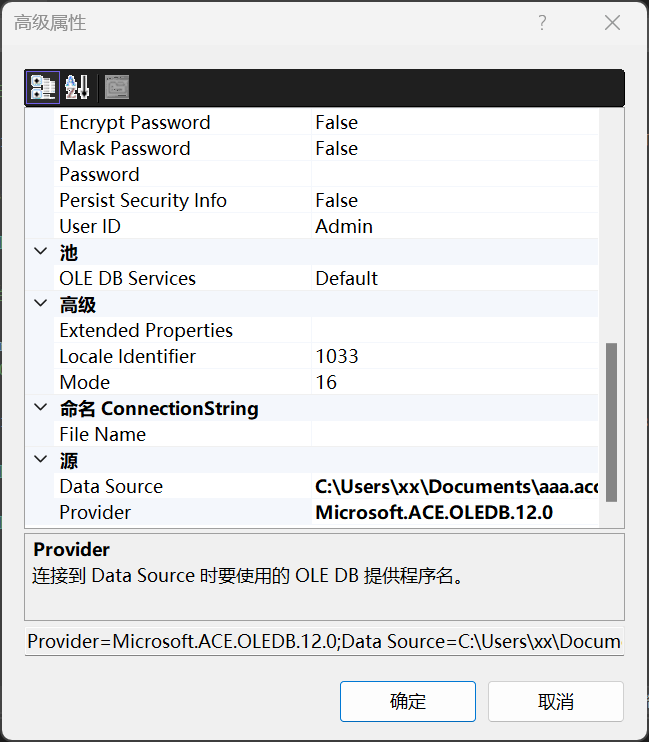The image size is (649, 742).
Task: Select the Mask Password False value
Action: tap(336, 149)
